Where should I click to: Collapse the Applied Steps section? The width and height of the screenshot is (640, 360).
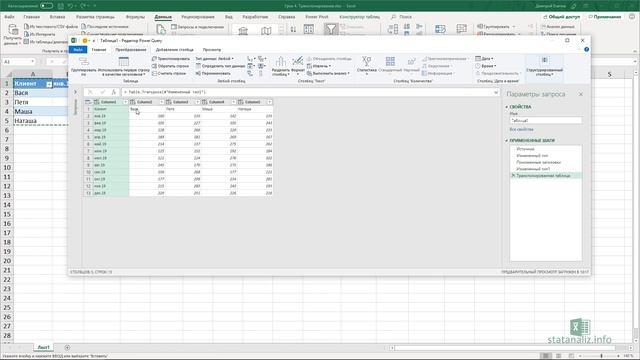(507, 140)
